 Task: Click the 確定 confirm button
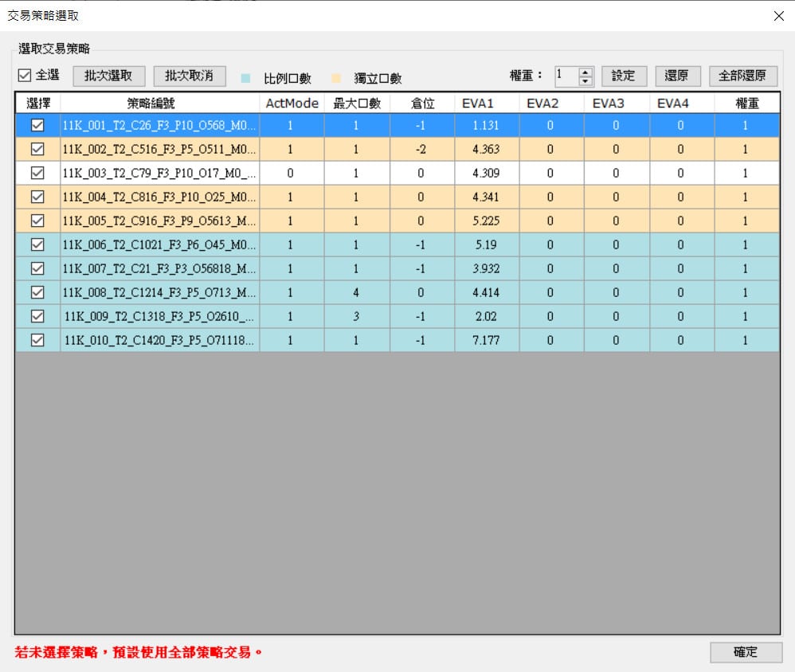click(x=746, y=652)
